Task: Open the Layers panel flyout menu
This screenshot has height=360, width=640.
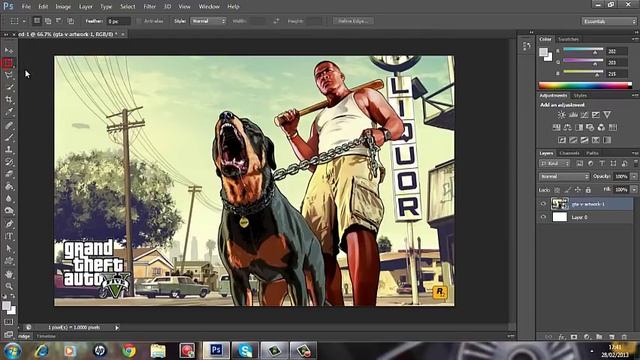Action: [x=635, y=153]
